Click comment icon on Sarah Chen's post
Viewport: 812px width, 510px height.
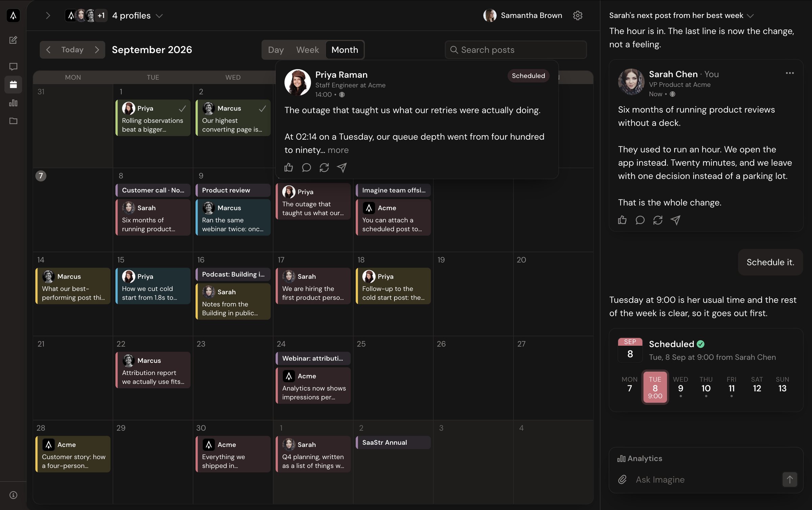click(x=640, y=220)
